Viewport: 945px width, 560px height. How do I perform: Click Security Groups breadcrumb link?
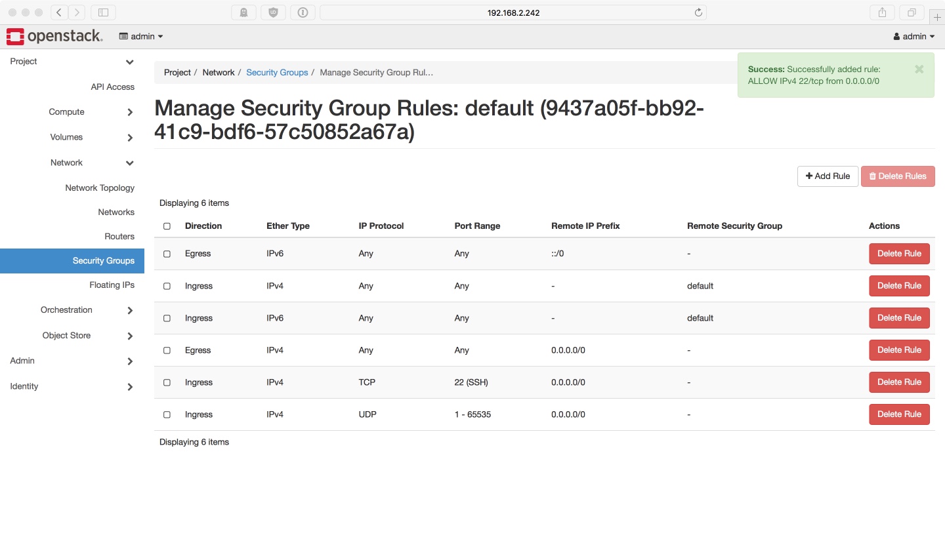[x=277, y=73]
